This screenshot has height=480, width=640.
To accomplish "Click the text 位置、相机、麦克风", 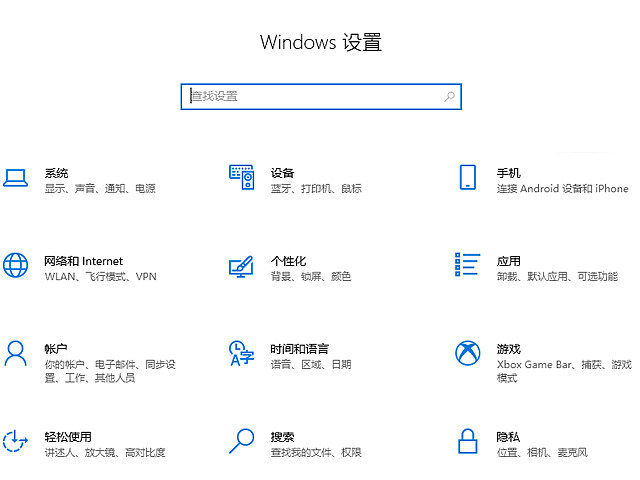I will [x=542, y=453].
